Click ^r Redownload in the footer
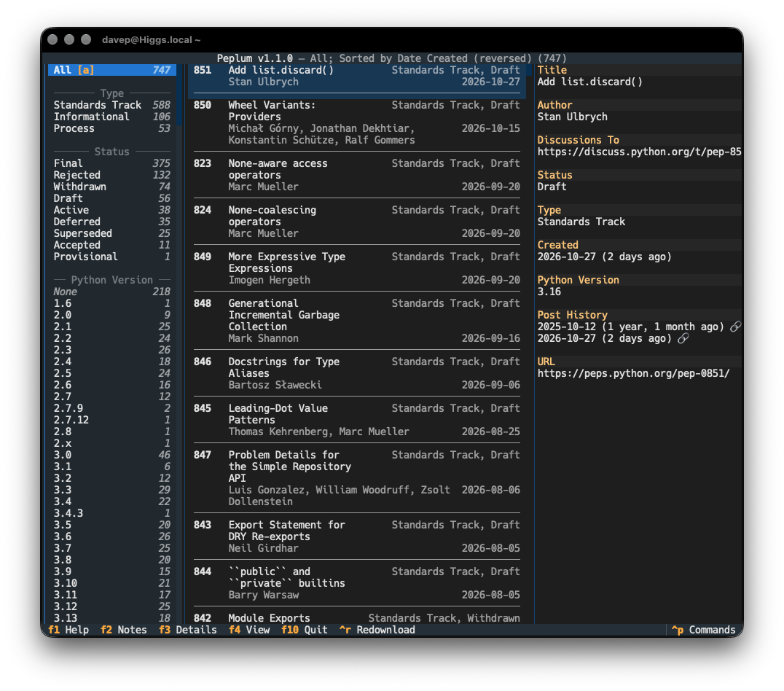The image size is (784, 691). click(377, 630)
